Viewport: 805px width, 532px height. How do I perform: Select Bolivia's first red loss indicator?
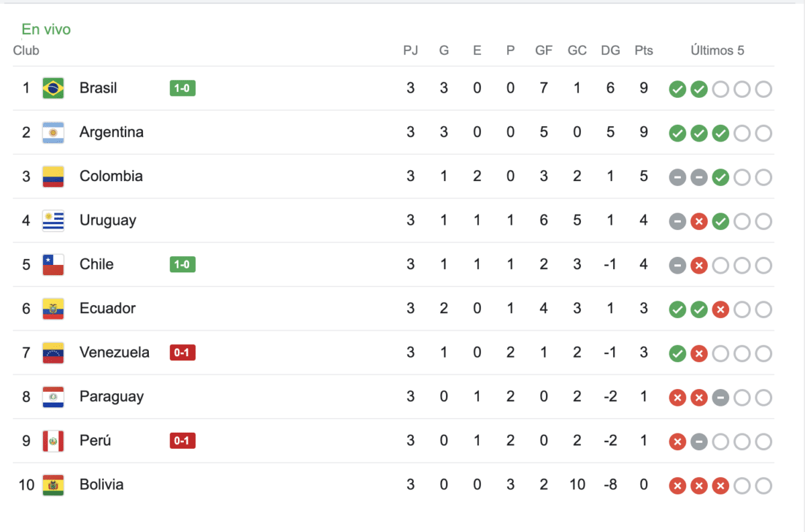click(x=678, y=486)
